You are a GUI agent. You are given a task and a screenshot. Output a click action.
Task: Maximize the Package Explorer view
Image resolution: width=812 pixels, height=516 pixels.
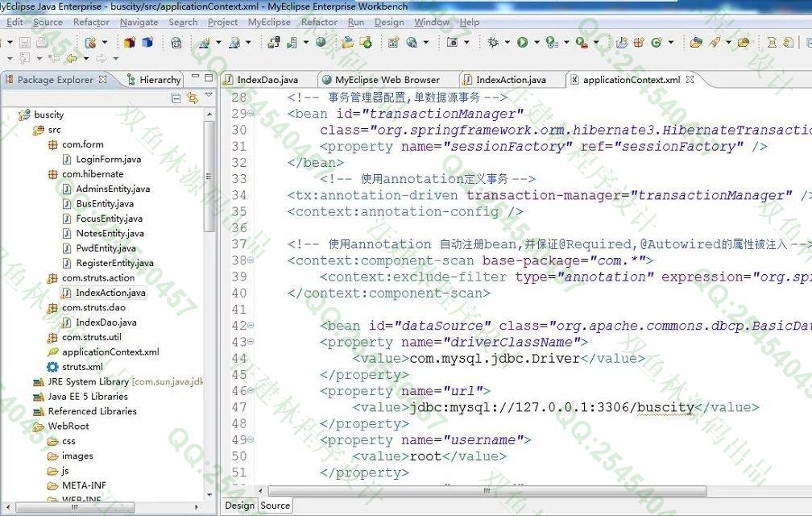click(209, 77)
